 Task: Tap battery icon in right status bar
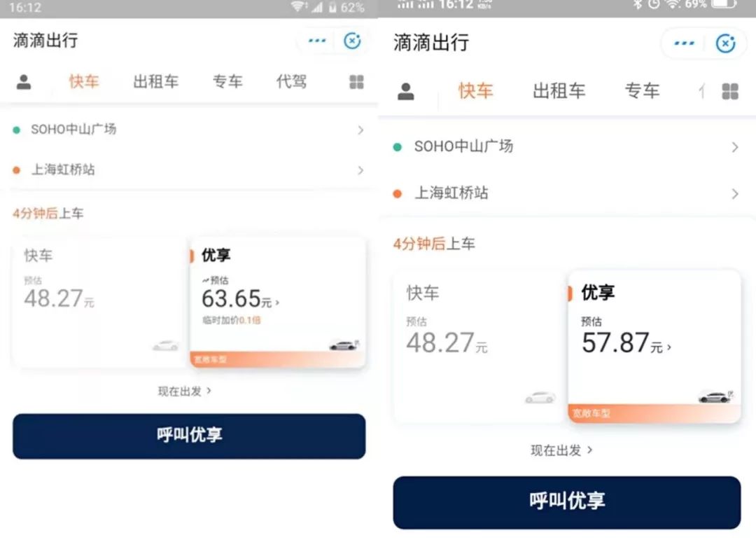[x=724, y=4]
